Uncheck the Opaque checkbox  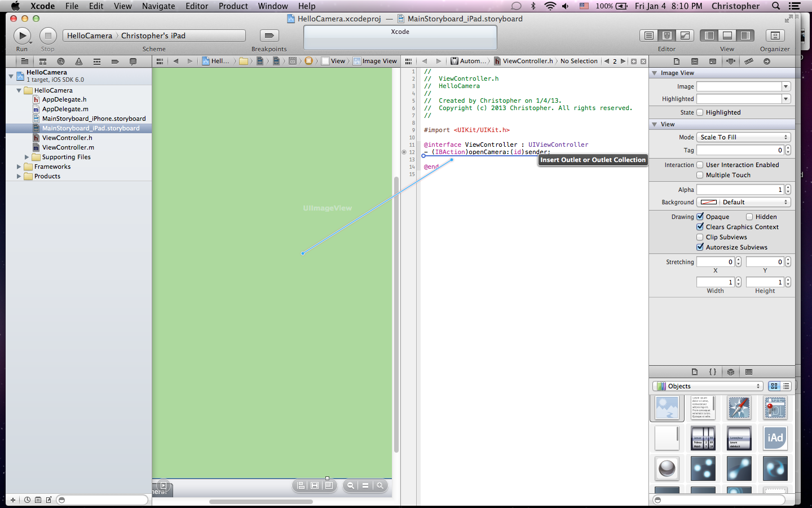point(700,217)
